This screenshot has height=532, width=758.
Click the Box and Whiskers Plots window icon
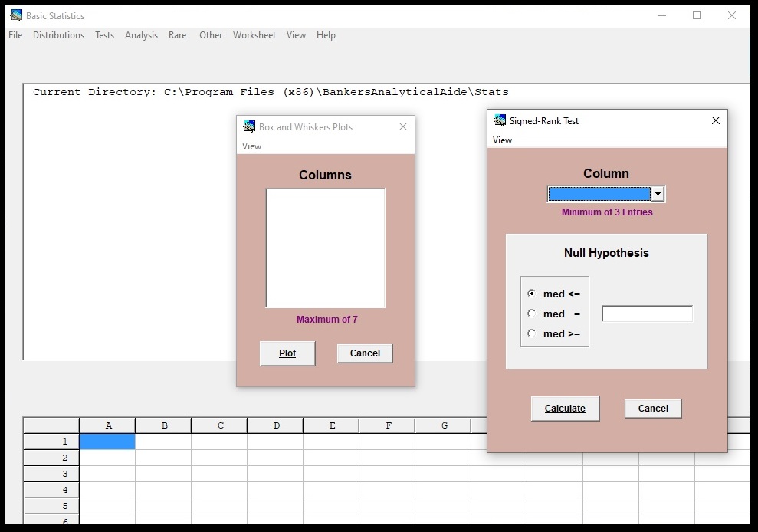[x=249, y=126]
